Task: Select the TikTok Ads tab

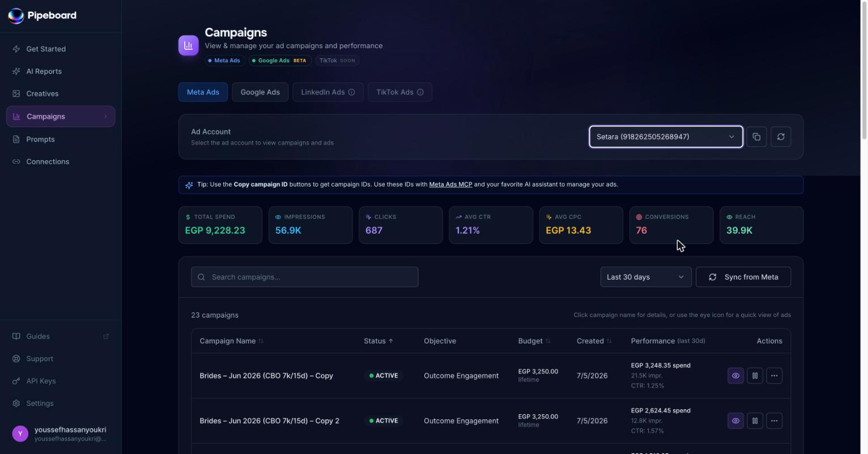Action: (400, 92)
